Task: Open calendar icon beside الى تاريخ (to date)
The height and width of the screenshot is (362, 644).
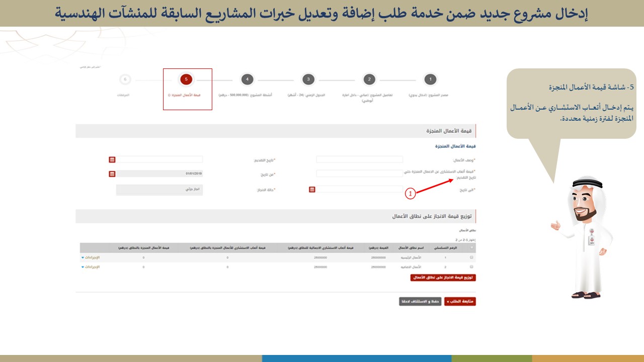Action: pos(312,190)
